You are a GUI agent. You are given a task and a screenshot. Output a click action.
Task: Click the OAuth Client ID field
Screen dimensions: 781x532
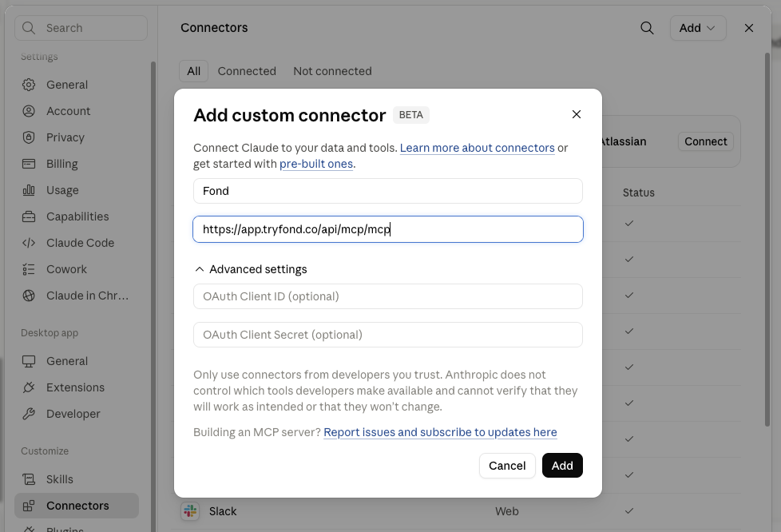click(x=388, y=296)
